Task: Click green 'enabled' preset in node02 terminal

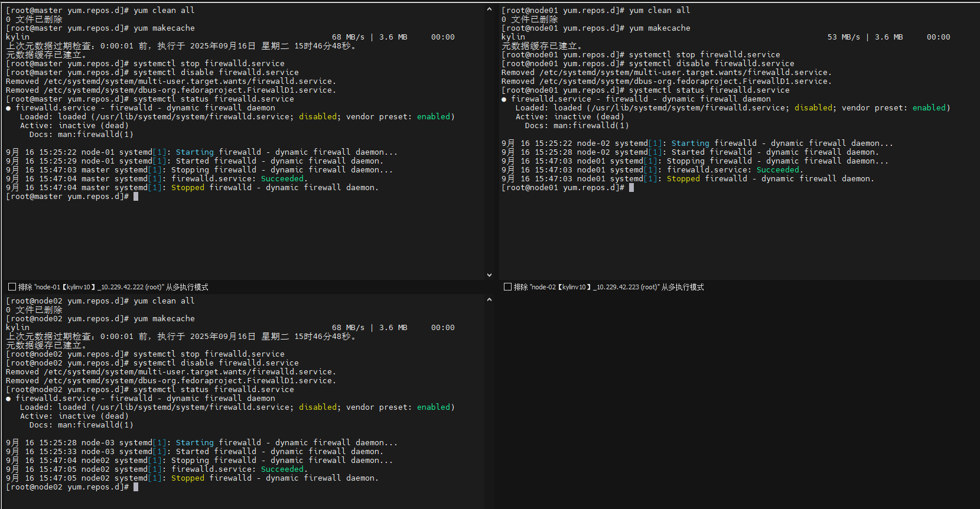Action: (x=434, y=407)
